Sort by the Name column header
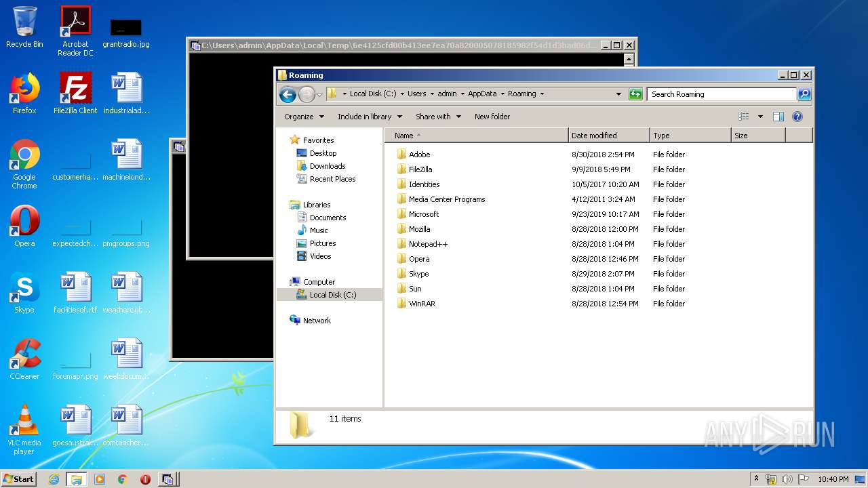868x488 pixels. click(x=476, y=136)
